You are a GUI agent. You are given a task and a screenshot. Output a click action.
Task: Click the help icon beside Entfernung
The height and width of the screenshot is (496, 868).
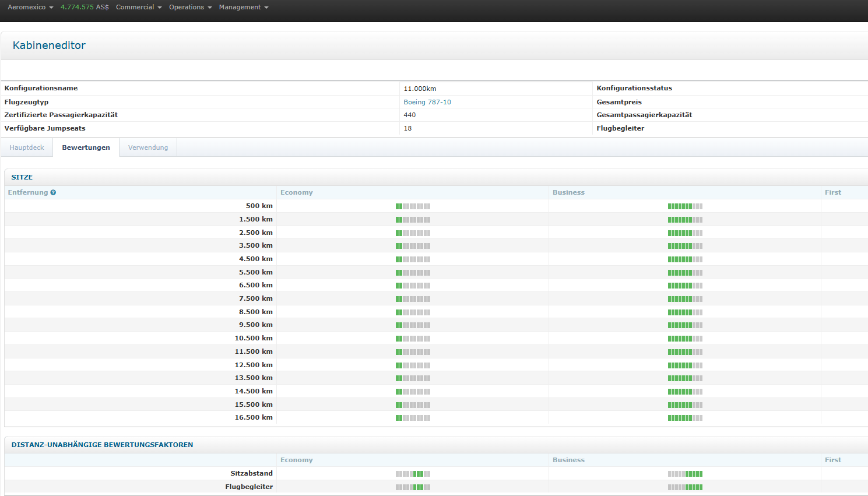coord(53,192)
